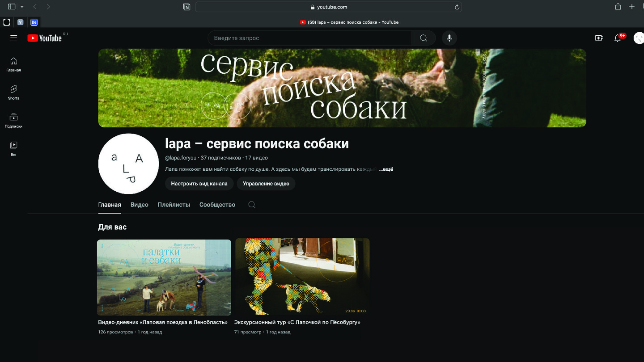Open the lapa channel avatar picture
The image size is (644, 362).
click(x=128, y=164)
